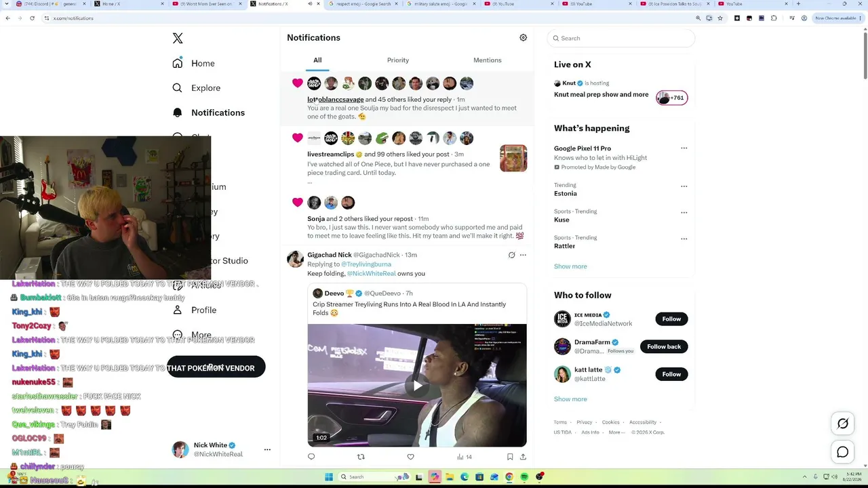Viewport: 868px width, 488px height.
Task: Reply to Gigachad Nick's post
Action: point(311,457)
